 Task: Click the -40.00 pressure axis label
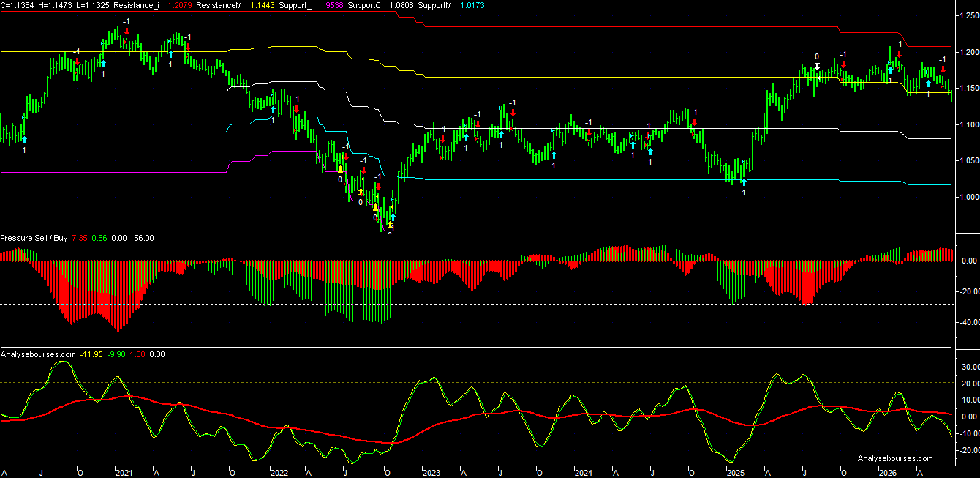[969, 322]
